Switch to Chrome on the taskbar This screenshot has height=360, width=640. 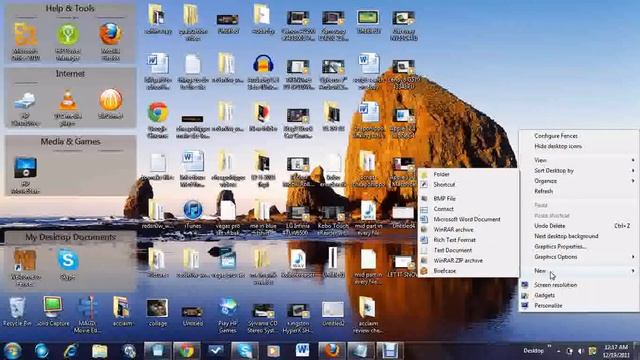(x=187, y=351)
